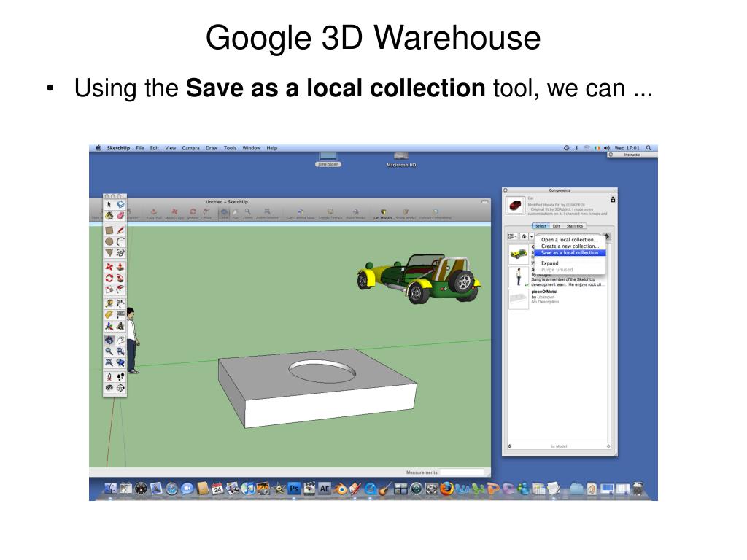
Task: Choose the Follow Me tool
Action: click(x=120, y=278)
